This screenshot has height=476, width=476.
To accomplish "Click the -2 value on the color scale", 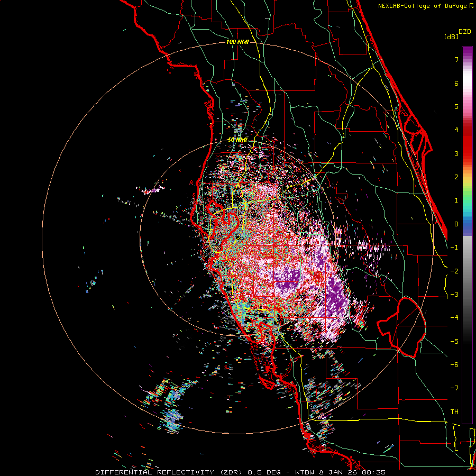I will click(454, 271).
